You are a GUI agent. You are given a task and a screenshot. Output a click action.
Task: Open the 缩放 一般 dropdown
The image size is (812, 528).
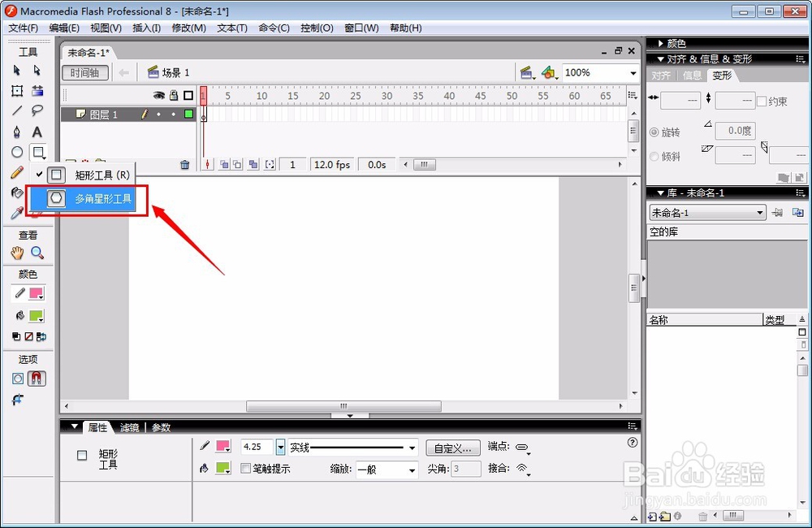[387, 470]
